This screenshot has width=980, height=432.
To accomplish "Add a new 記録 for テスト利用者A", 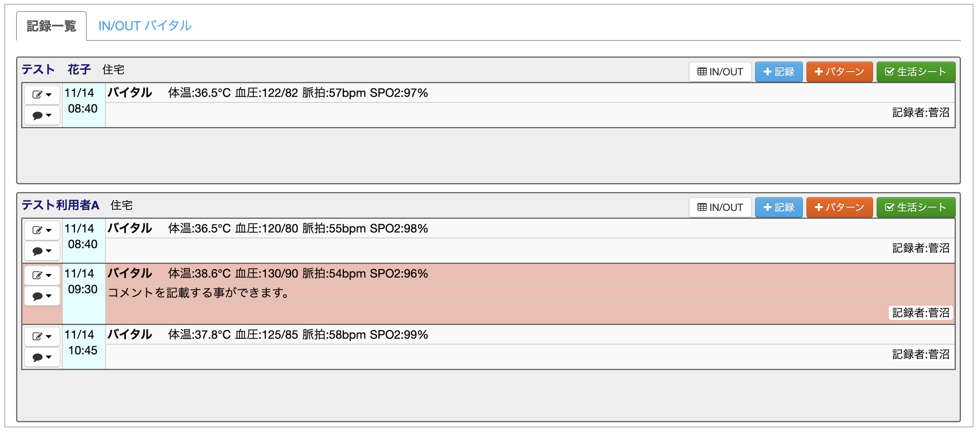I will [778, 207].
